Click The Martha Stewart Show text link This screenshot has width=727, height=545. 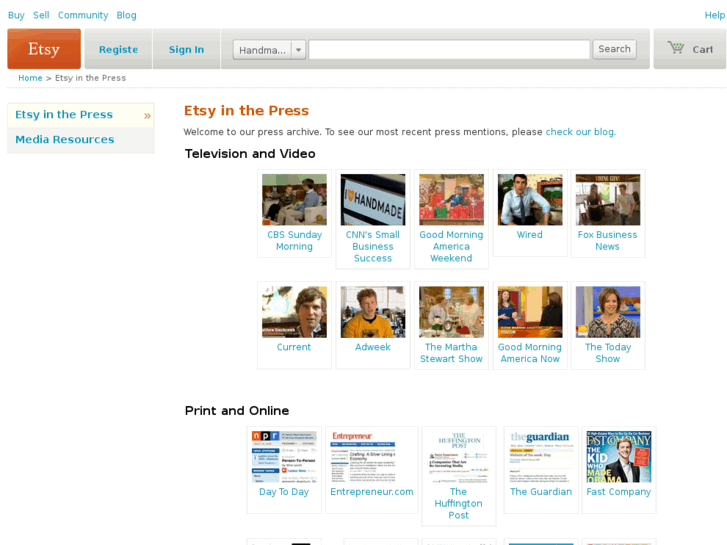[451, 353]
